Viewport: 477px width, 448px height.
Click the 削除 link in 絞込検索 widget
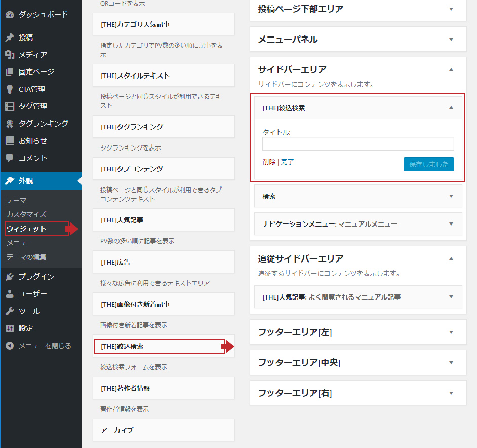point(269,162)
